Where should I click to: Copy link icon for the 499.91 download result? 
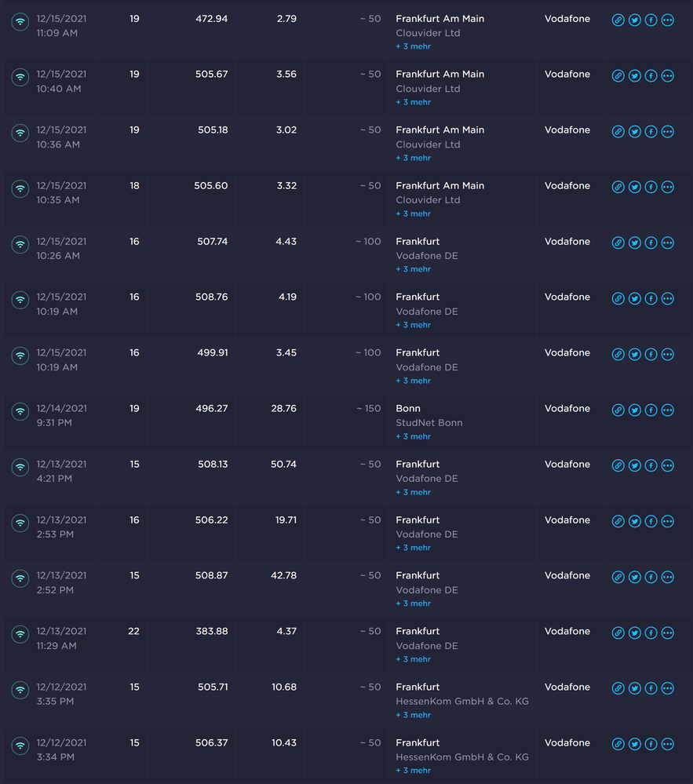point(618,355)
